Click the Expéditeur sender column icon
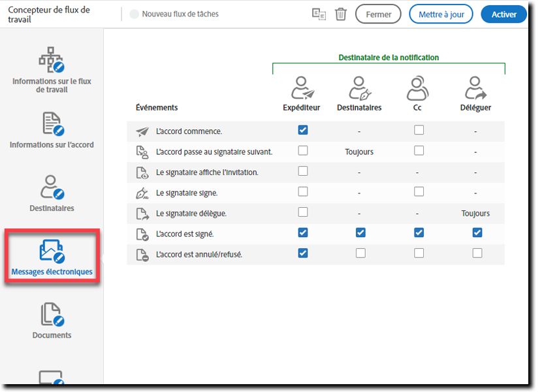The image size is (542, 392). 302,88
